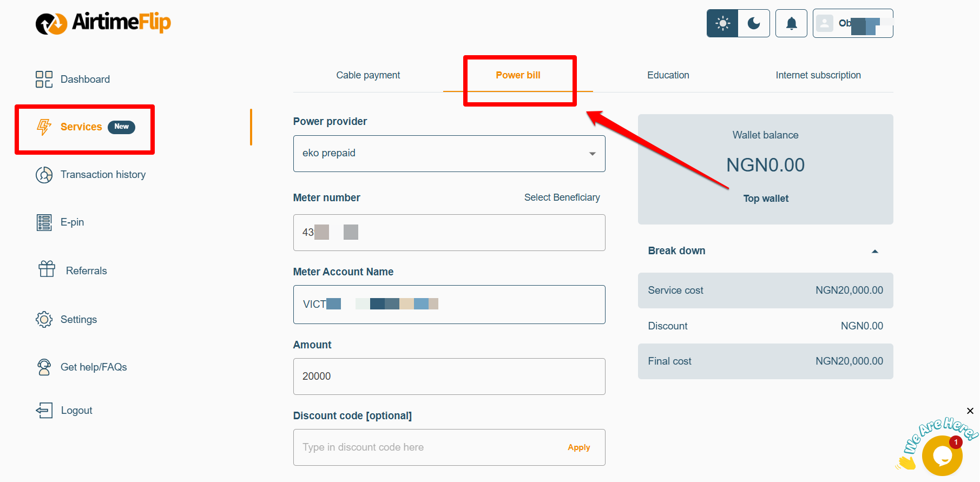Switch to the Cable payment tab
The image size is (980, 482).
(x=368, y=75)
